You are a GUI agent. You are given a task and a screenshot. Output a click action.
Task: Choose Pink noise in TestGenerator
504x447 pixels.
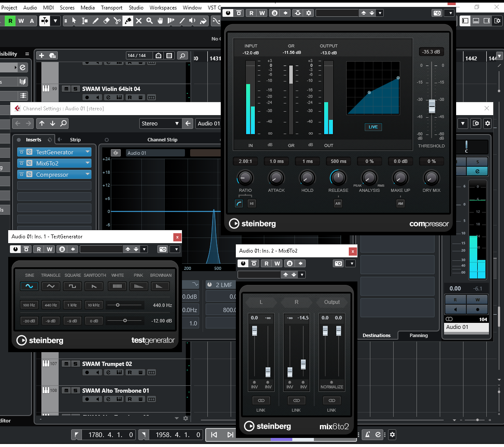click(138, 286)
